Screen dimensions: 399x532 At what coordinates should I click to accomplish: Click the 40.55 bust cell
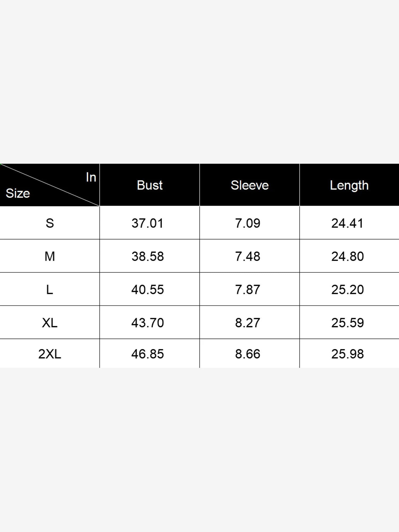[x=148, y=289]
